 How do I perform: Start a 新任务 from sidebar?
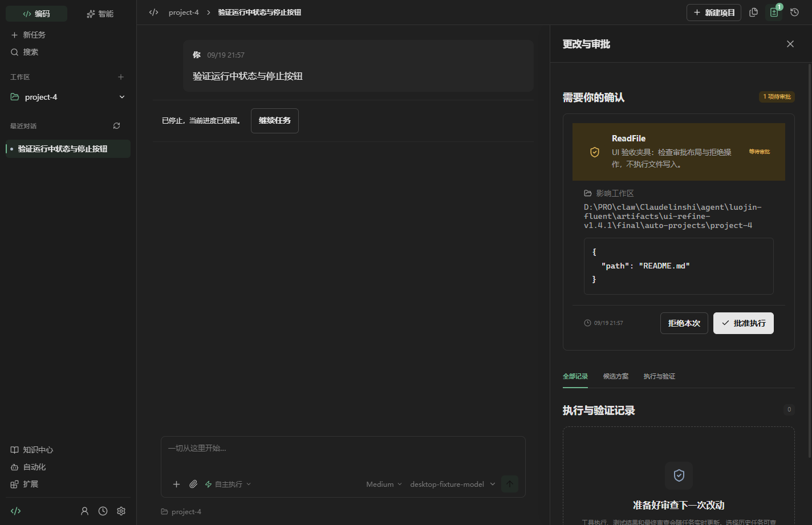tap(68, 35)
